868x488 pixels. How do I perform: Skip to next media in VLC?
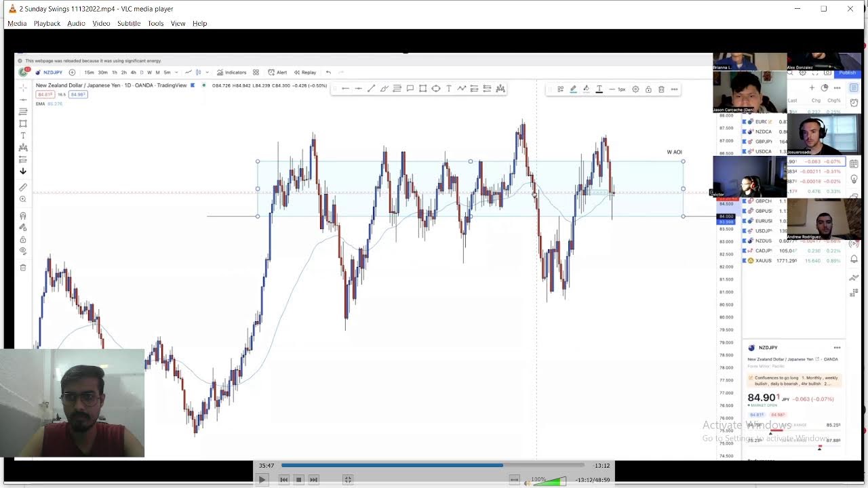point(313,480)
